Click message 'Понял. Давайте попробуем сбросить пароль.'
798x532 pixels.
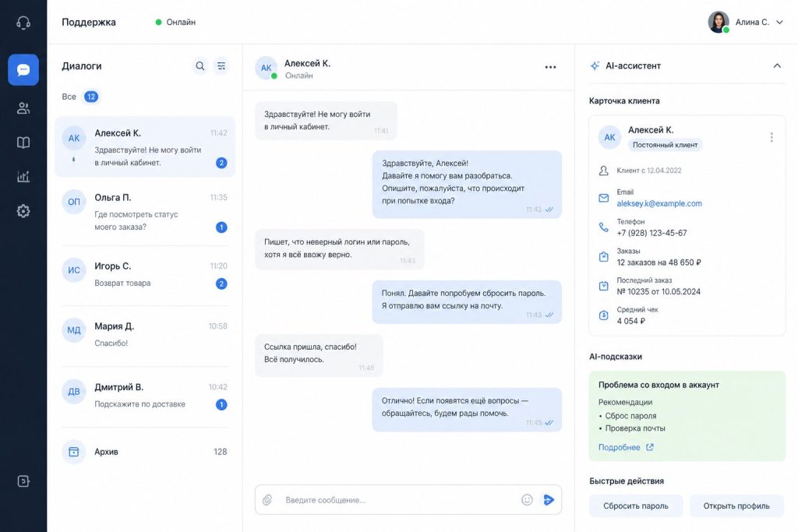pyautogui.click(x=467, y=302)
